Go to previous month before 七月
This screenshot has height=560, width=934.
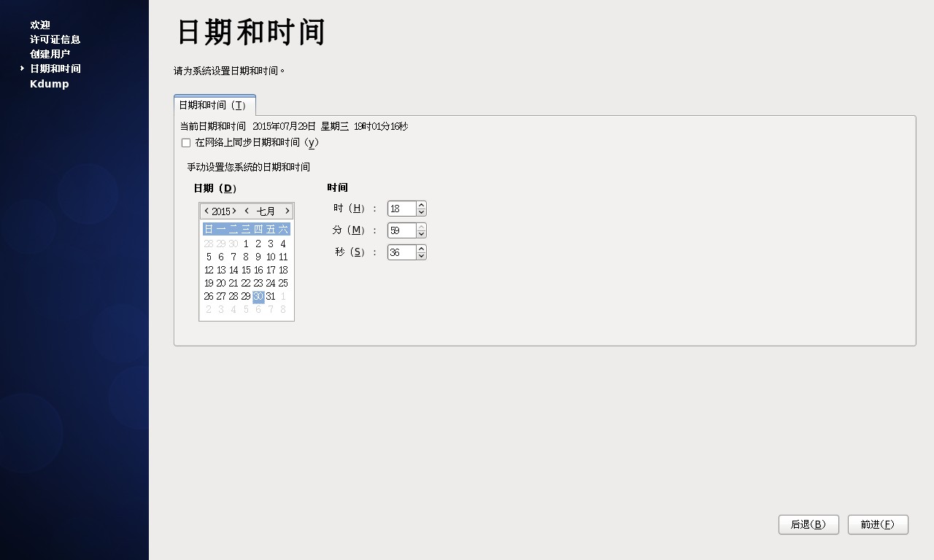point(247,211)
